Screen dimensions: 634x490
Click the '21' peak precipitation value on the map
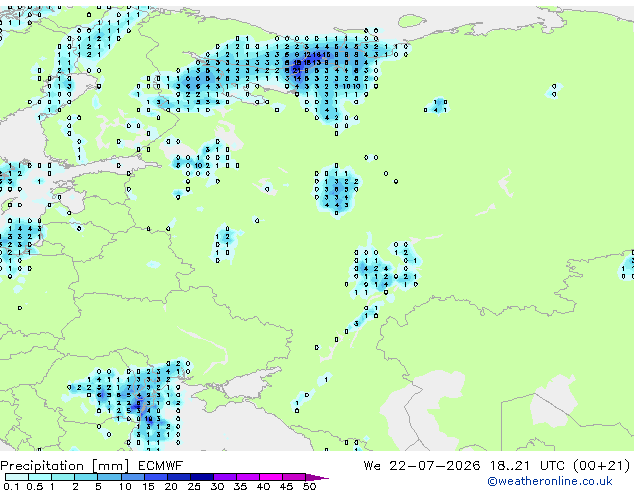[x=297, y=70]
